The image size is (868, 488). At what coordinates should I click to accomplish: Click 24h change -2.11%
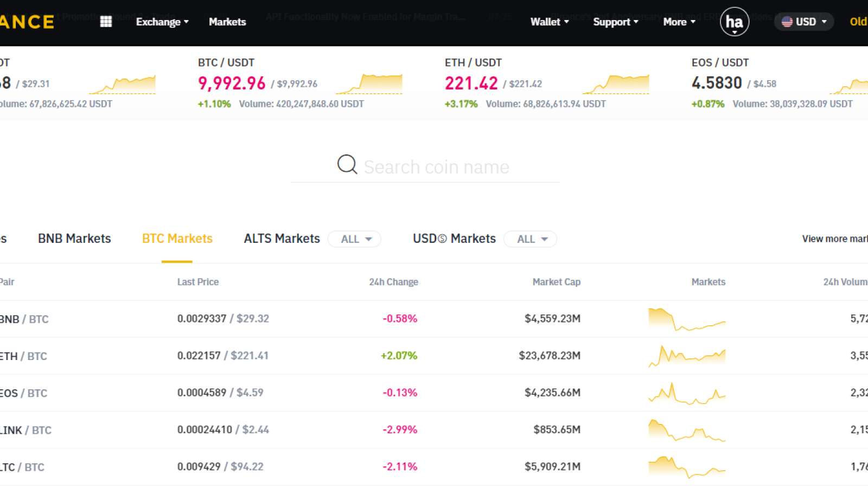click(x=400, y=467)
